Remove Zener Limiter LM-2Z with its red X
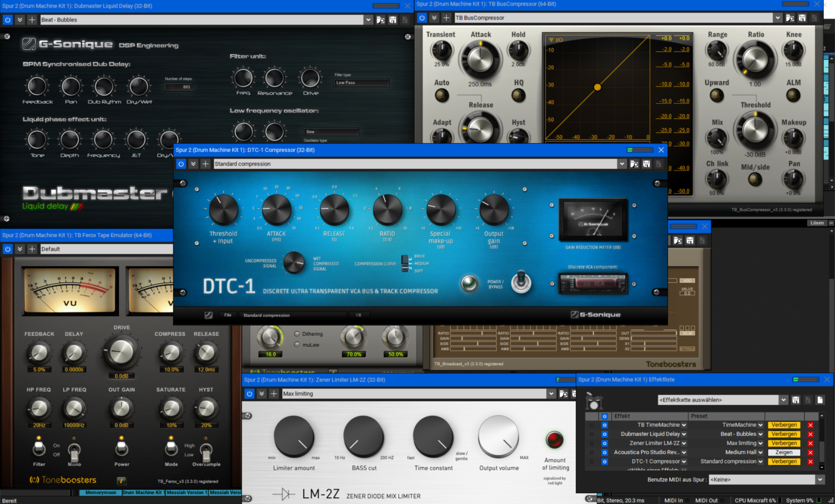 pos(811,443)
